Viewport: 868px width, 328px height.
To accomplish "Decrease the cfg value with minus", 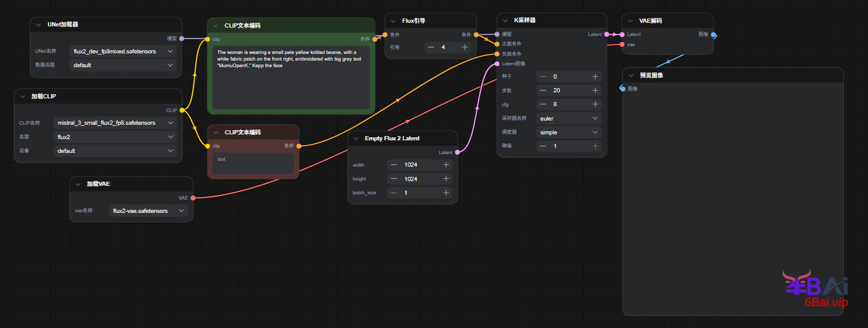I will tap(543, 104).
